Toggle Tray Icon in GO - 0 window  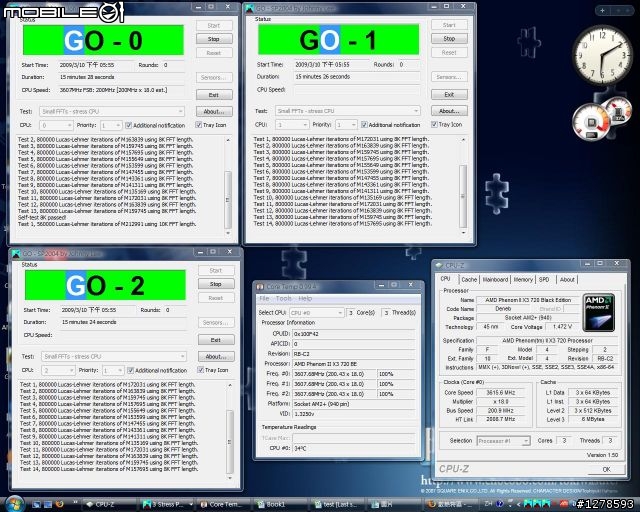point(211,125)
